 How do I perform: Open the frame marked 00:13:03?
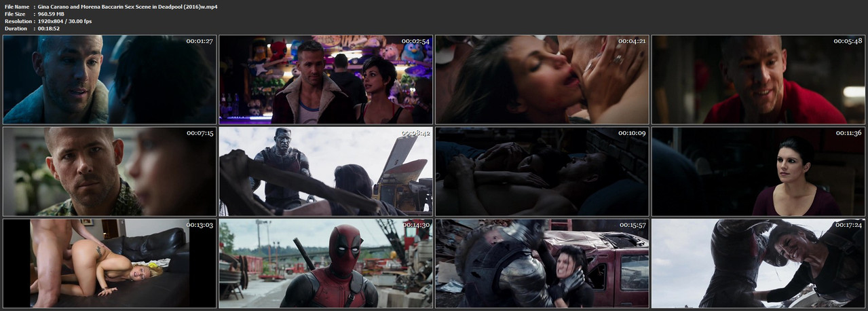[x=110, y=263]
